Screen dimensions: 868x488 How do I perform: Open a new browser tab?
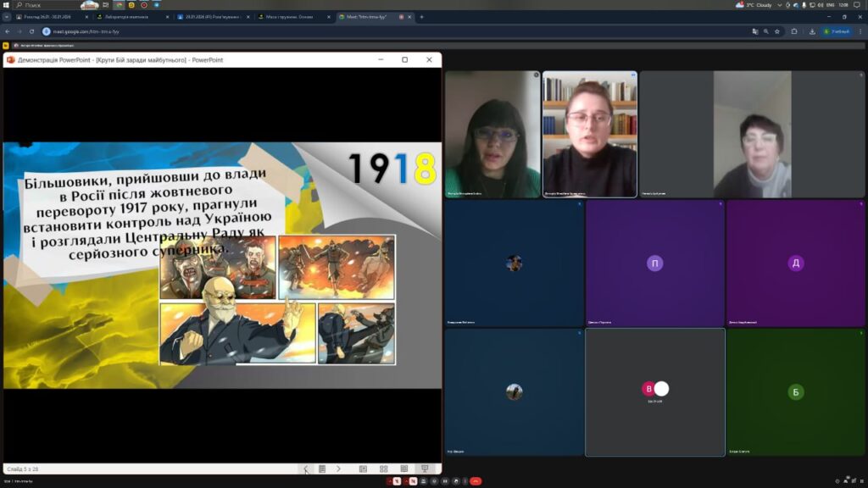coord(421,17)
